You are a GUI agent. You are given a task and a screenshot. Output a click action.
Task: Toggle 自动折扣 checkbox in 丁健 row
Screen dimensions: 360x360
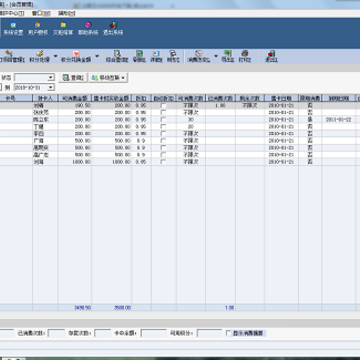pos(163,127)
